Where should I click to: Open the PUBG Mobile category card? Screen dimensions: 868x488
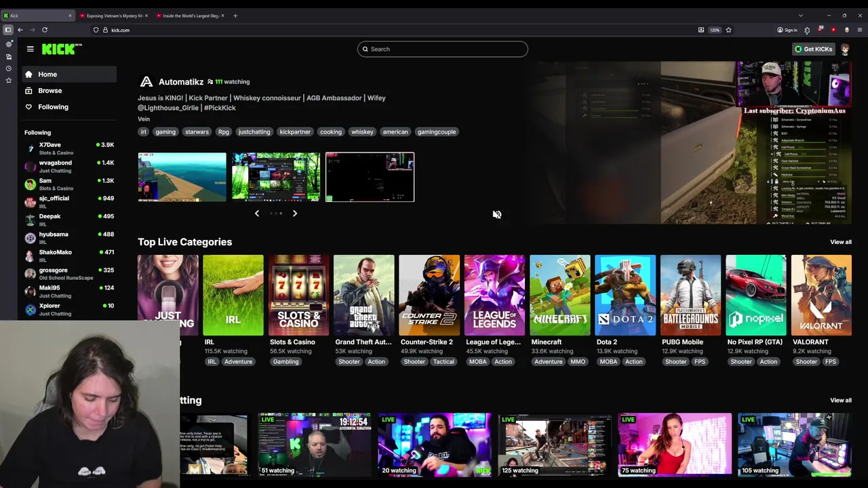(x=690, y=296)
